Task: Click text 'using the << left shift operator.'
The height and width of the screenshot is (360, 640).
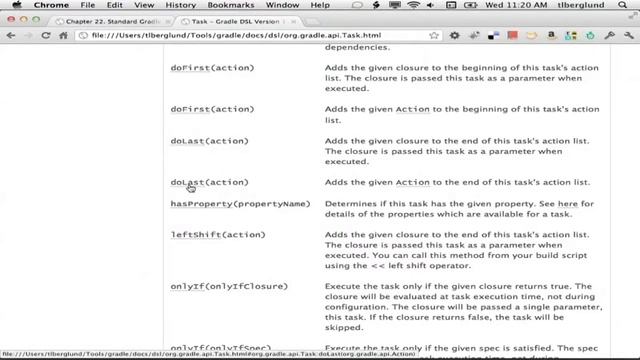Action: (397, 266)
